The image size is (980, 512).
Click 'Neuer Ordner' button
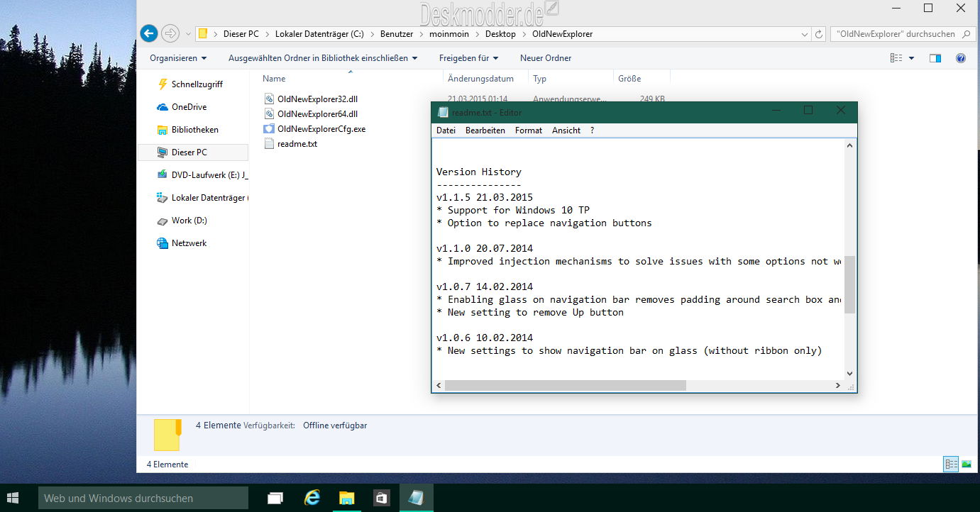[546, 58]
